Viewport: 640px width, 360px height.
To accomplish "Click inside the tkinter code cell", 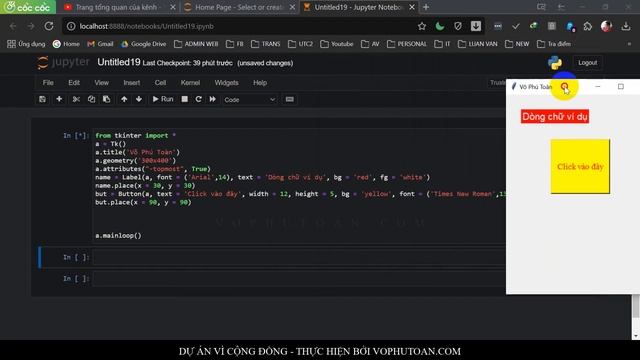I will pyautogui.click(x=299, y=186).
